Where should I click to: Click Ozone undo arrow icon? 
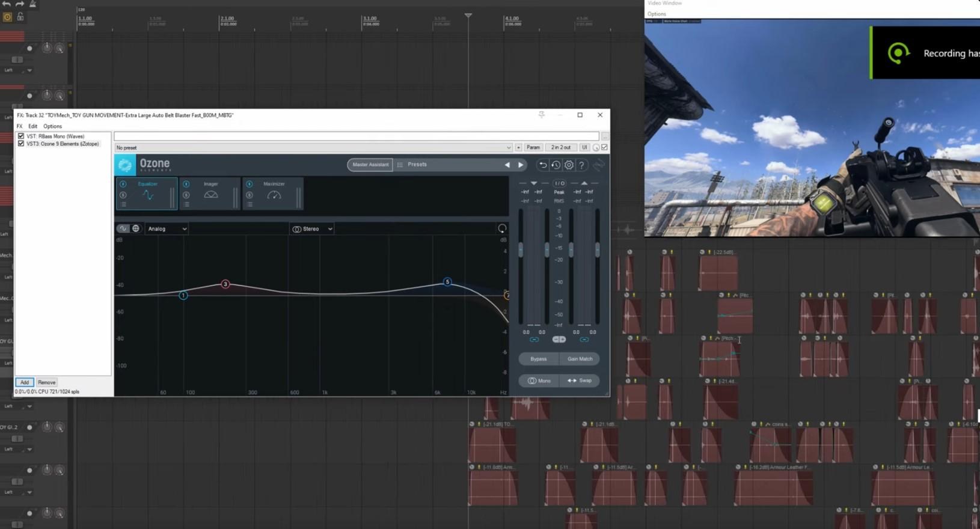(x=542, y=165)
